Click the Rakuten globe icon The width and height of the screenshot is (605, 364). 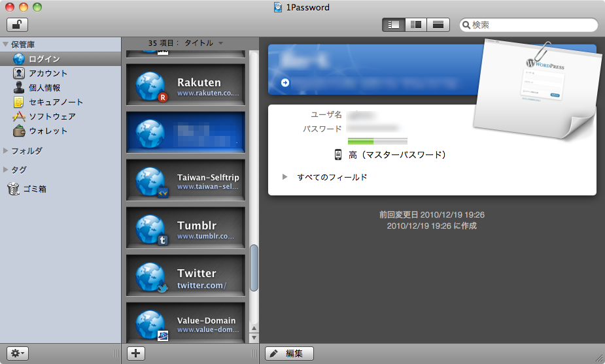point(150,86)
